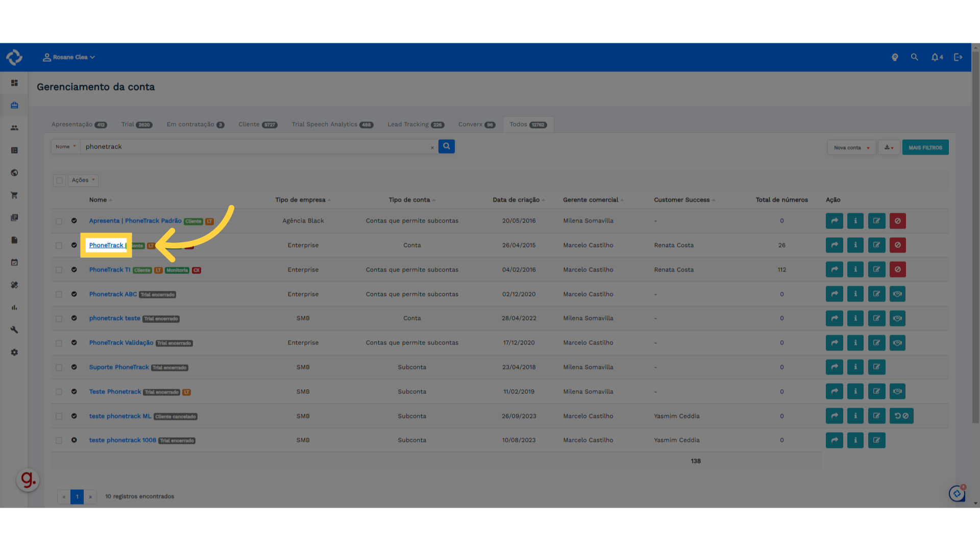Open the bar chart reports sidebar icon
The height and width of the screenshot is (551, 980).
coord(14,307)
